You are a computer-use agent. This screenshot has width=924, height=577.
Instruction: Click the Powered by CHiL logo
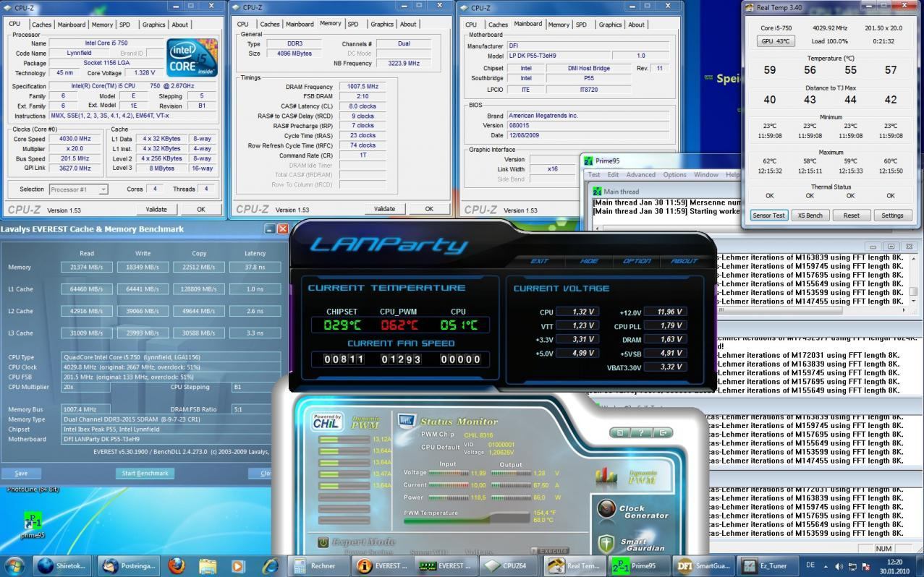point(327,422)
